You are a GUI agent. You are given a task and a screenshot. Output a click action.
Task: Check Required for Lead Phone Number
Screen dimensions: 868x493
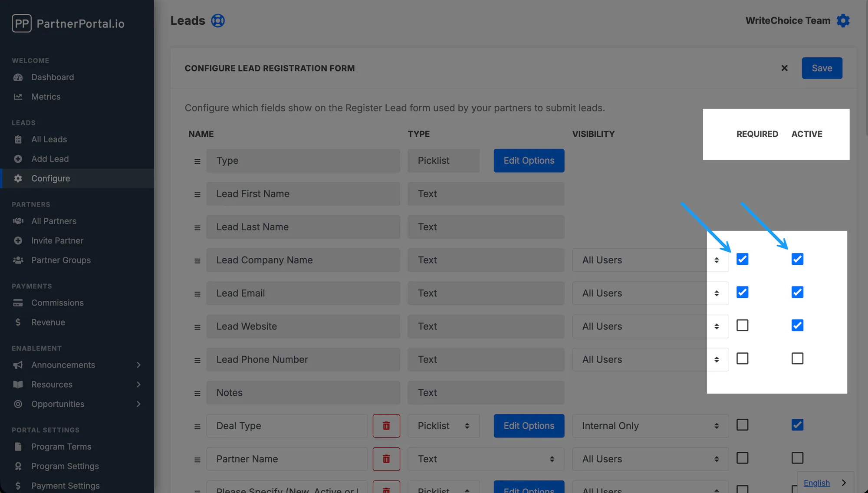[743, 358]
